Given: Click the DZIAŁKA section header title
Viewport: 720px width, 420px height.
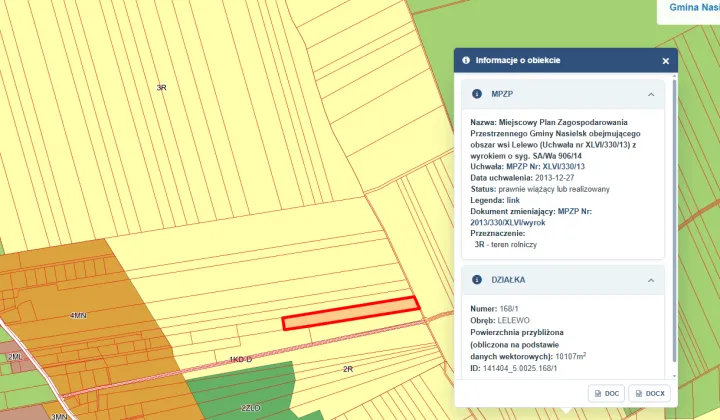Looking at the screenshot, I should 508,280.
